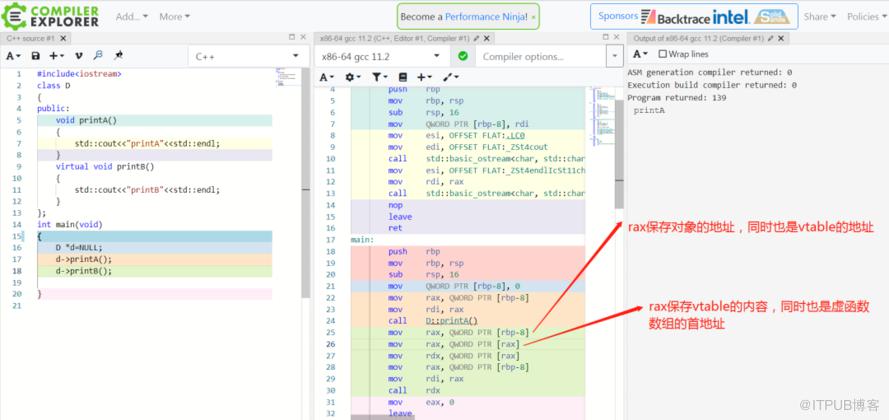Toggle Vim mode icon in source toolbar

pyautogui.click(x=78, y=56)
